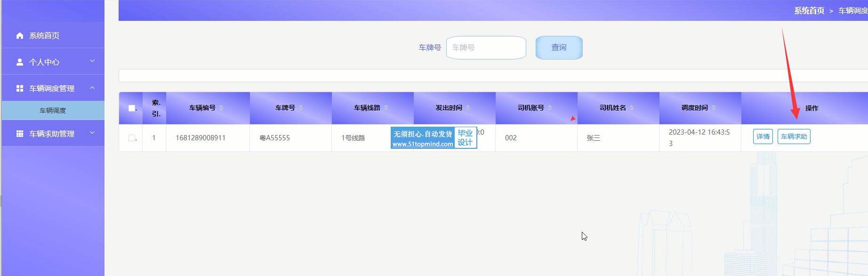Expand the 车辆求助管理 menu chevron
This screenshot has height=276, width=868.
[x=92, y=133]
